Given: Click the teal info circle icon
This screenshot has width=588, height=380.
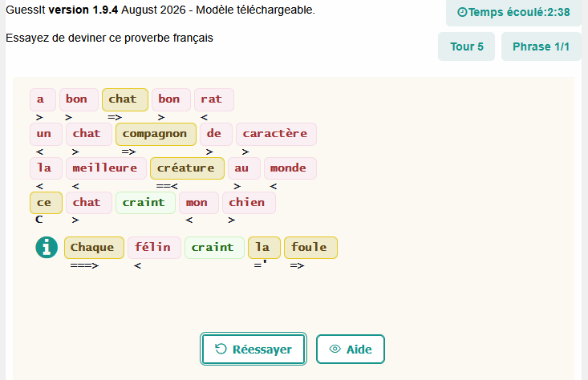Looking at the screenshot, I should (x=47, y=248).
